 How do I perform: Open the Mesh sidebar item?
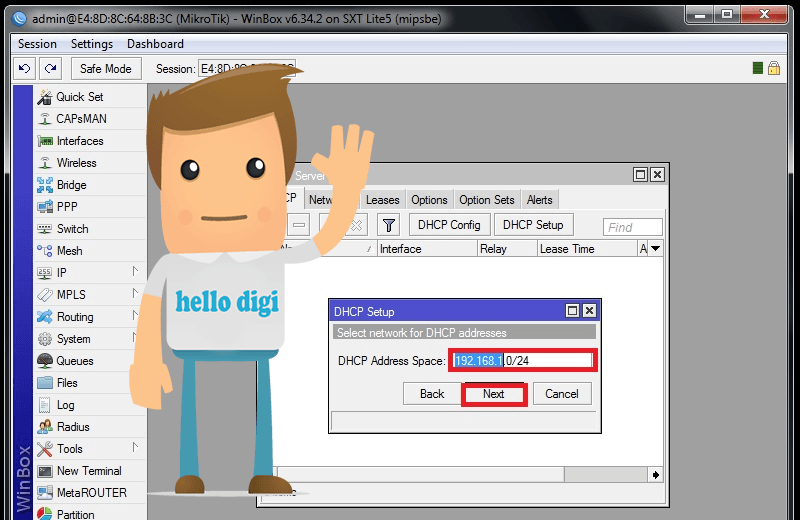pos(69,251)
